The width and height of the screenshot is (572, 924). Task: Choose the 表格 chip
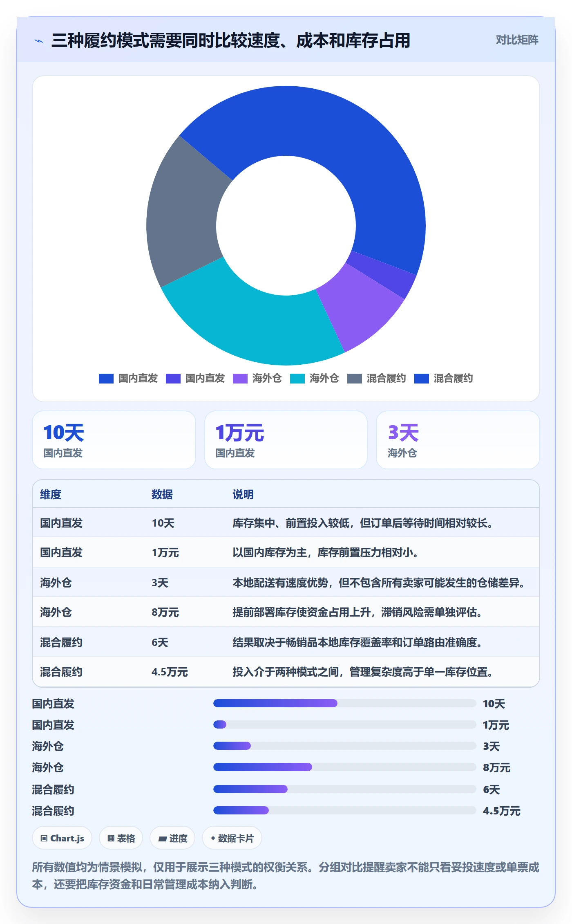[x=121, y=839]
